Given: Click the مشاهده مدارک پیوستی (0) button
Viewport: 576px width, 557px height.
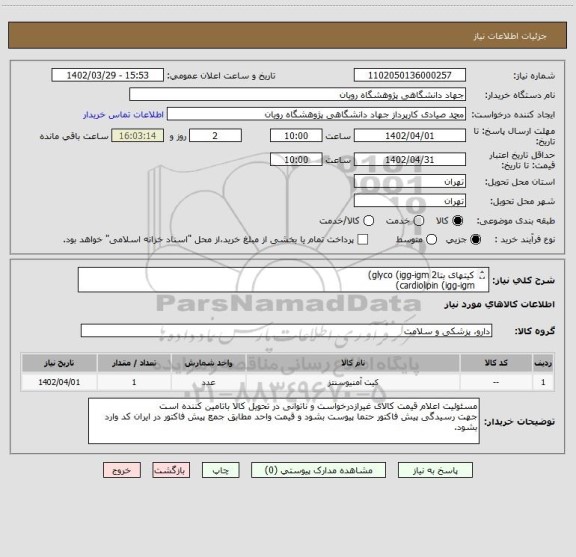Looking at the screenshot, I should point(318,470).
